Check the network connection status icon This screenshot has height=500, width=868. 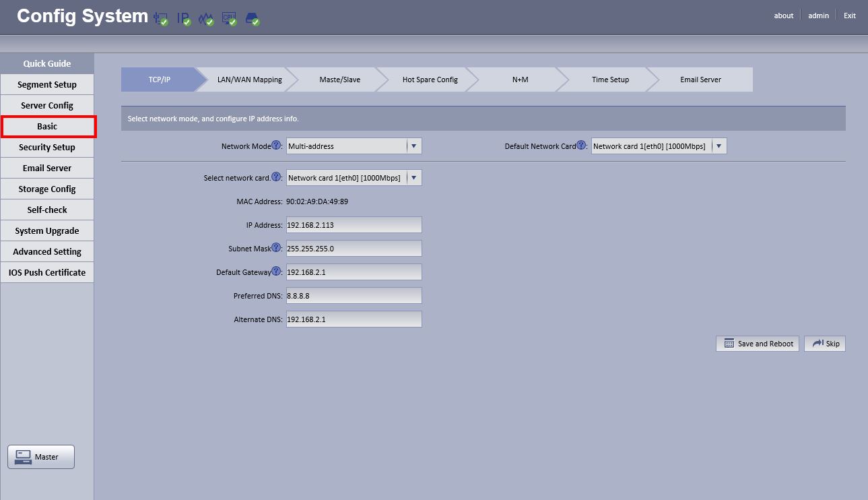(161, 18)
